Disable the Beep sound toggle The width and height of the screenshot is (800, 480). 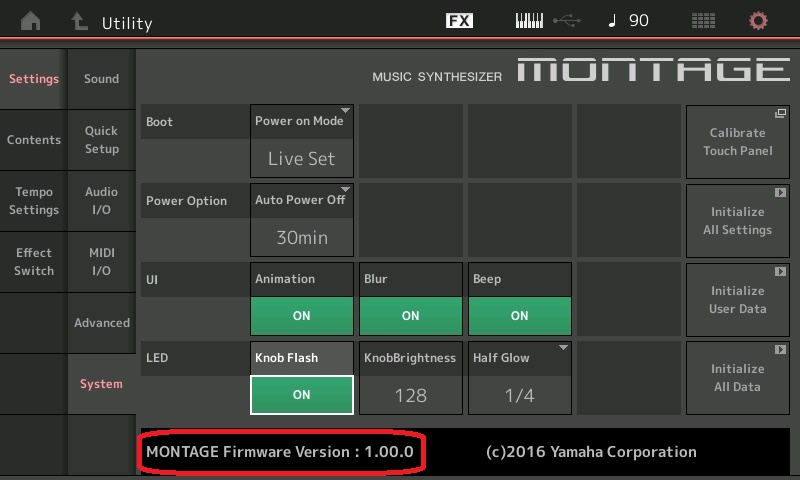pyautogui.click(x=519, y=315)
